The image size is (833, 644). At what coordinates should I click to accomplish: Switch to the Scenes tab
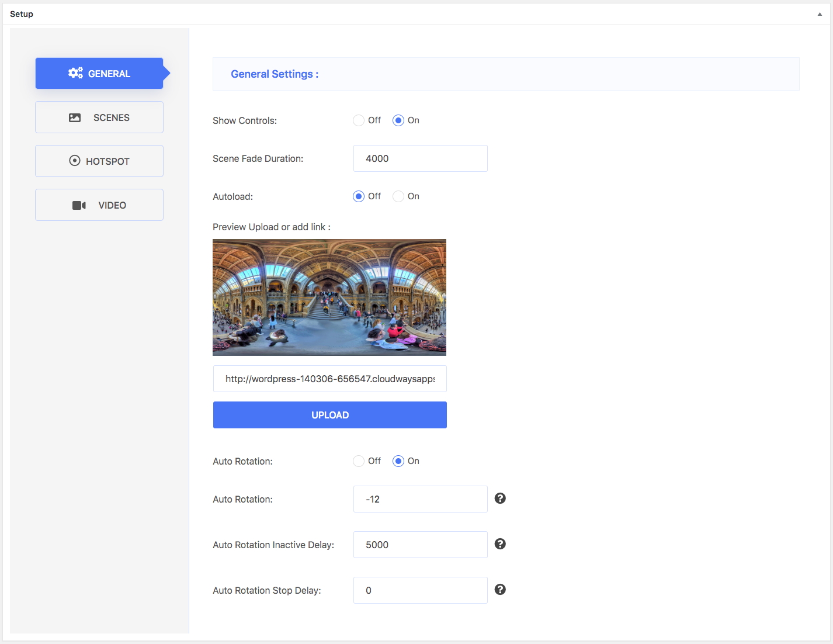(99, 117)
